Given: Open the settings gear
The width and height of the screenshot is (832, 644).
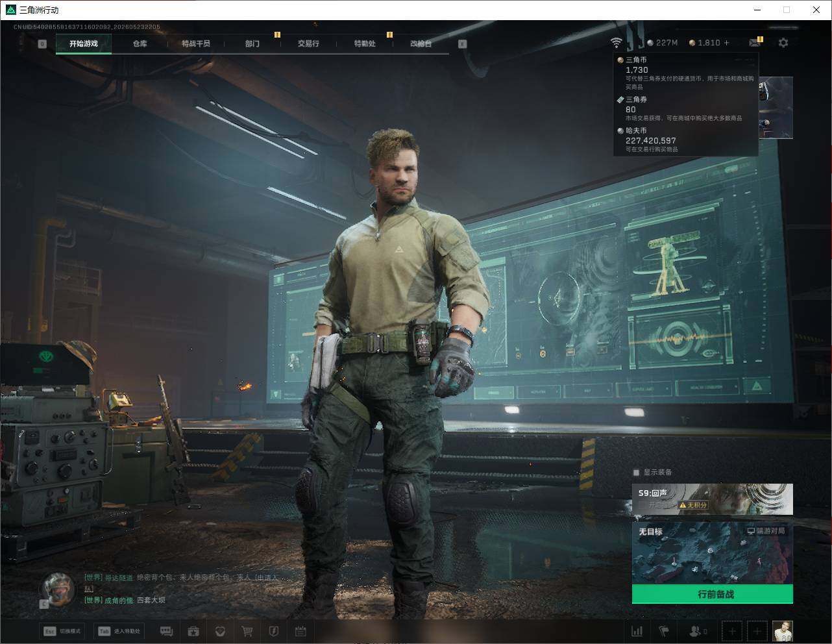Looking at the screenshot, I should (x=783, y=43).
